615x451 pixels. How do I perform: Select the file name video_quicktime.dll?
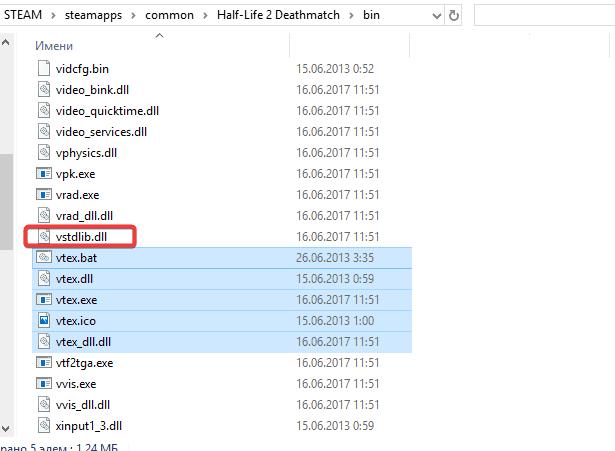pyautogui.click(x=107, y=111)
